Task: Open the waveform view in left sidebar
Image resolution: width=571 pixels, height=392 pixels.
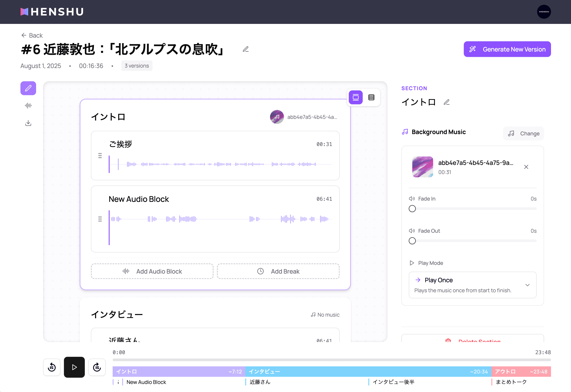Action: 28,106
